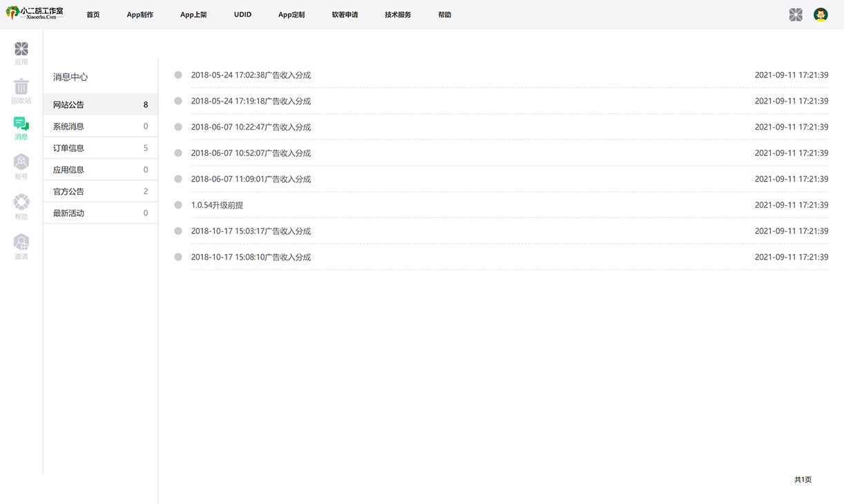This screenshot has width=844, height=504.
Task: Toggle read marker on last 2018-10-17 message
Action: (x=178, y=257)
